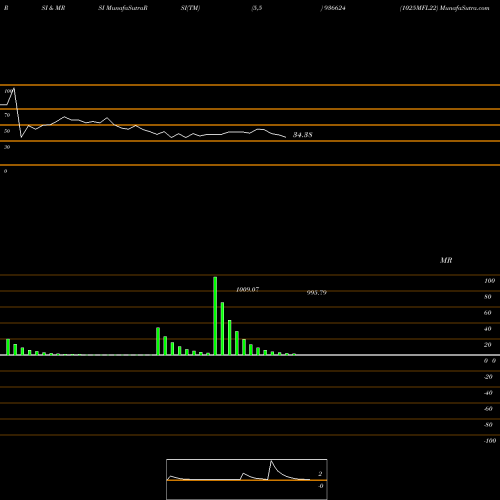Click the RSI line peak near 100

(14, 89)
